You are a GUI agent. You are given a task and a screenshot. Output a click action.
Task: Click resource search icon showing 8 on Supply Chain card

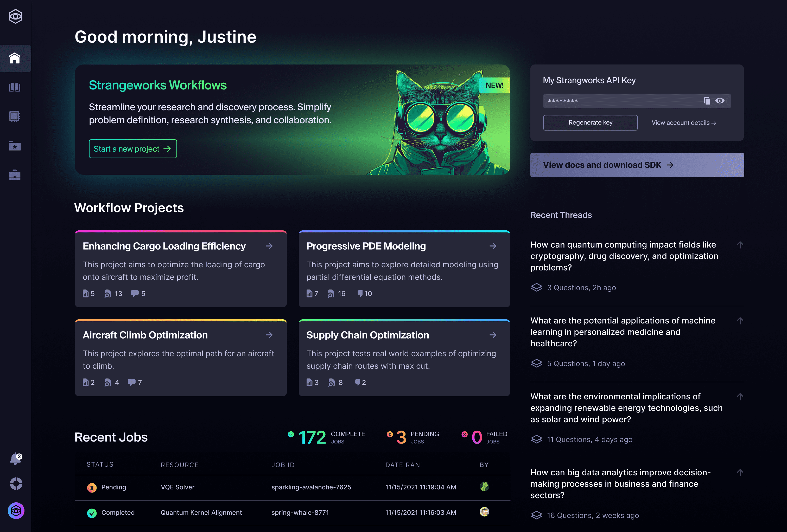click(332, 383)
